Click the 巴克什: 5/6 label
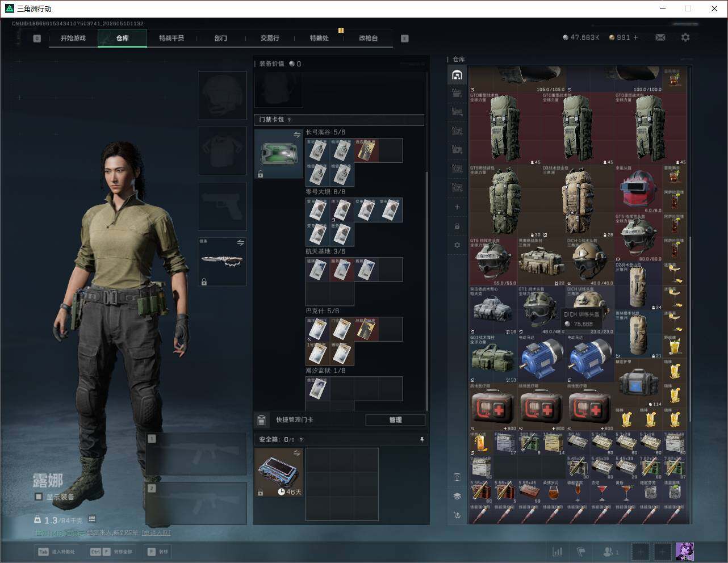 tap(323, 311)
